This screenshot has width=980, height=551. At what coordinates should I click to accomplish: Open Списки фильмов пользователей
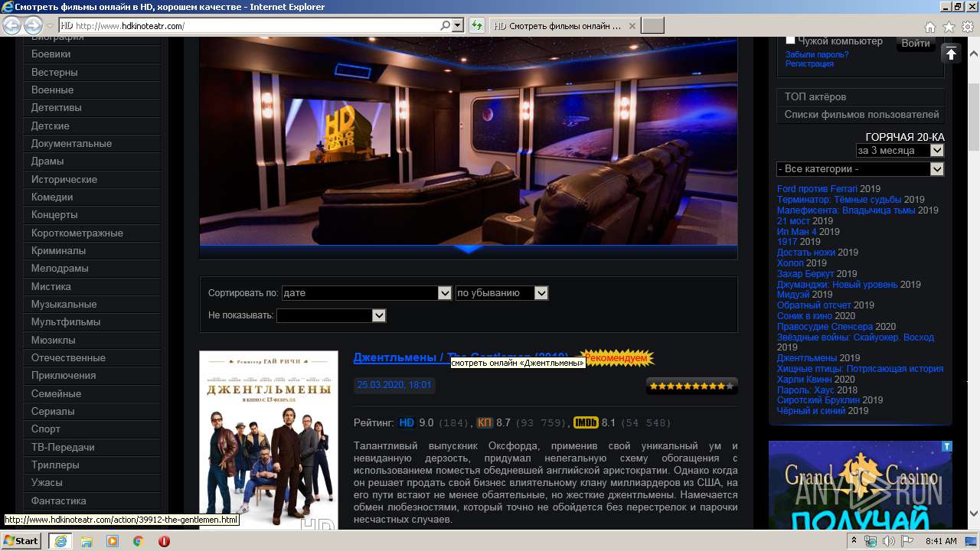tap(861, 115)
